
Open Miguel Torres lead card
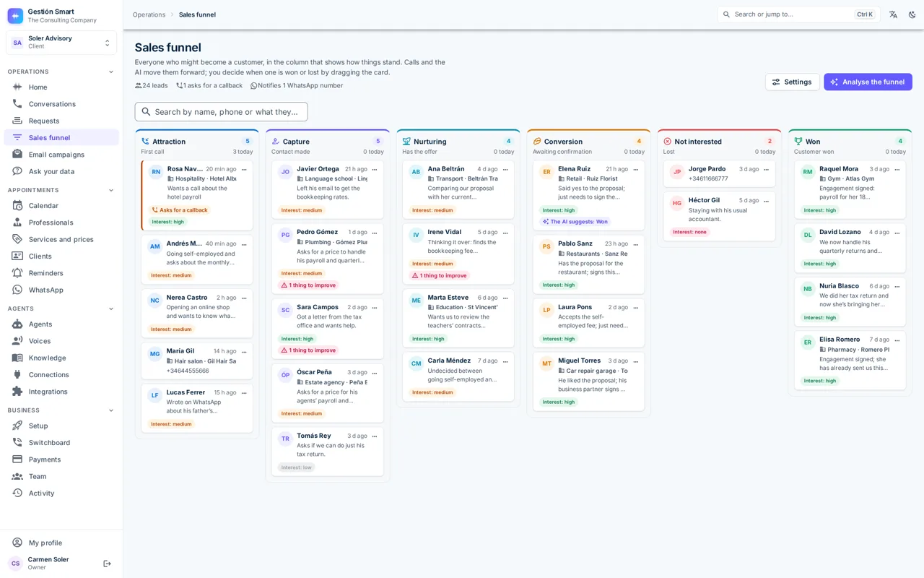(588, 381)
